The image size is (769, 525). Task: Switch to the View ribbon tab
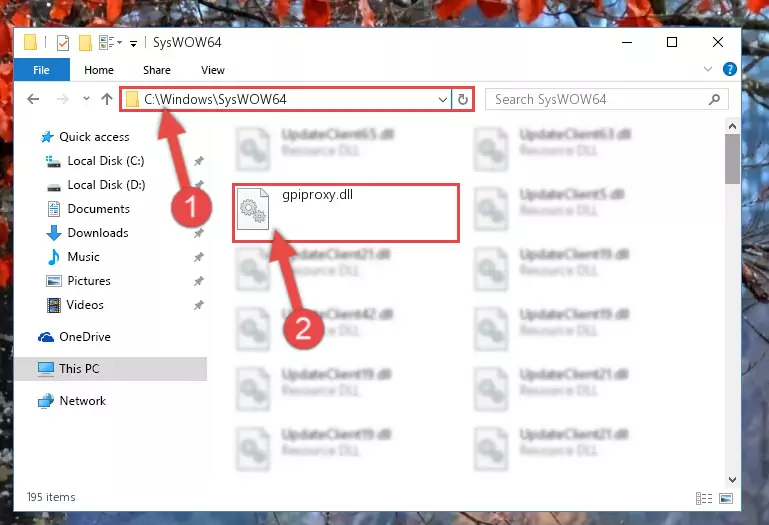[212, 70]
